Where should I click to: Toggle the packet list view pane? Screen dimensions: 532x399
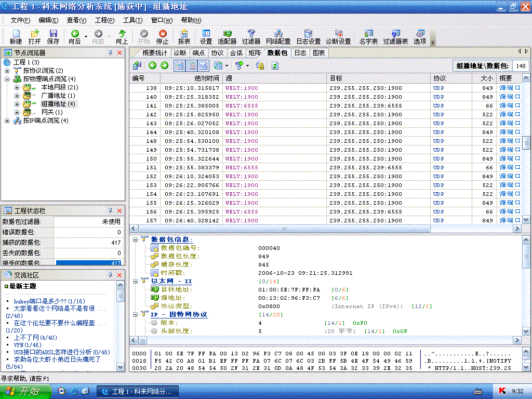(x=179, y=65)
